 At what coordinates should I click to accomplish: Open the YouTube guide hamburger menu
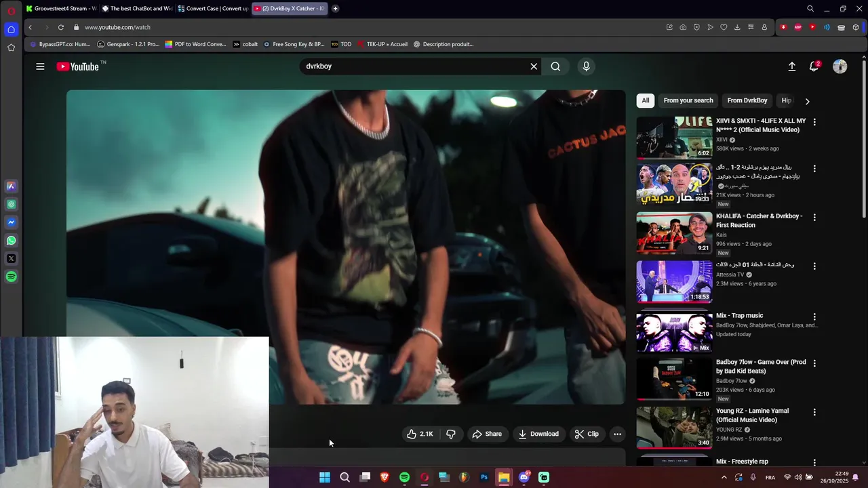point(40,66)
